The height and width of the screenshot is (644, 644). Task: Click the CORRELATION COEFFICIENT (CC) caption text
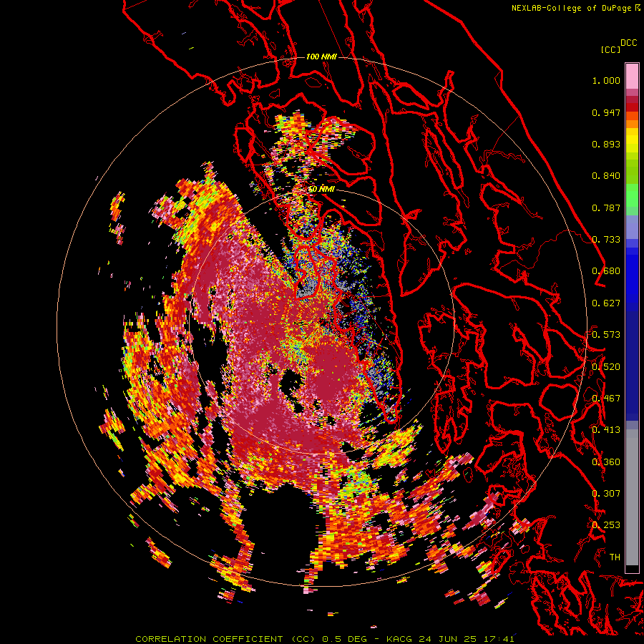tap(225, 639)
